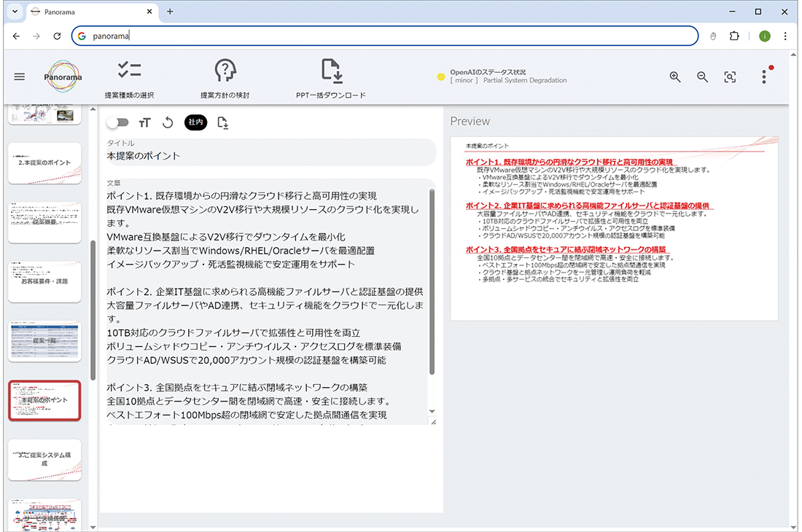The width and height of the screenshot is (802, 532).
Task: Open Chrome's tab search dropdown arrow
Action: click(15, 12)
